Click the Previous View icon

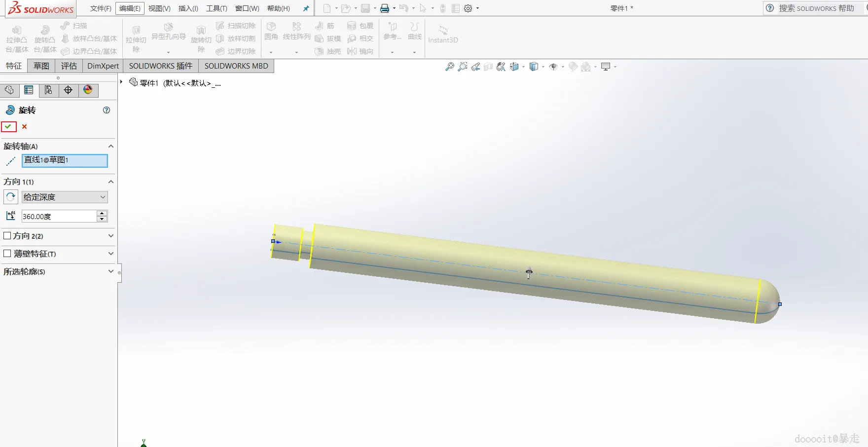coord(475,67)
